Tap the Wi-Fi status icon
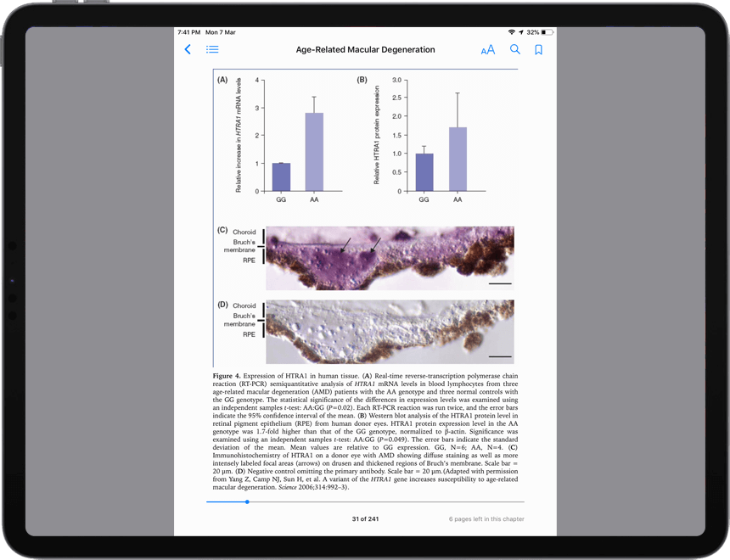Viewport: 730px width, 560px height. (512, 32)
